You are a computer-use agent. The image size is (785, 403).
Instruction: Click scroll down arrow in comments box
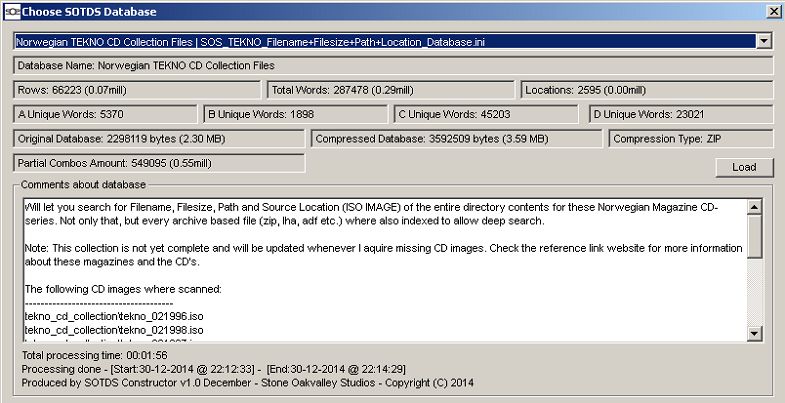tap(755, 333)
